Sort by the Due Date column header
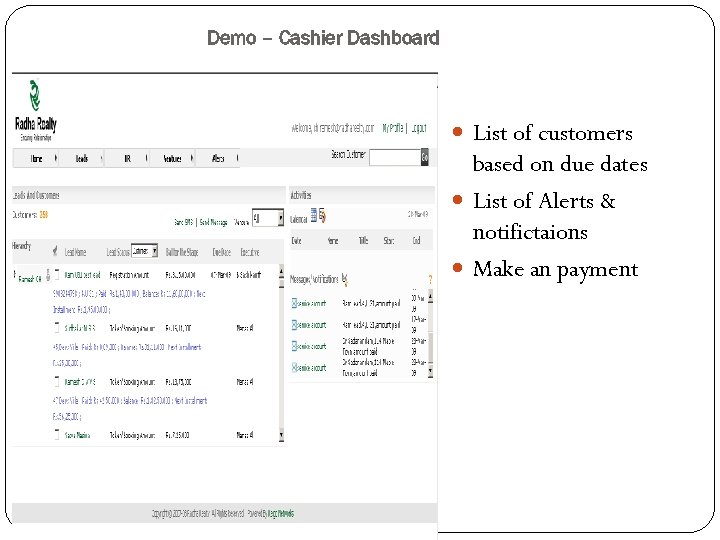Viewport: 720px width, 540px height. [x=221, y=252]
